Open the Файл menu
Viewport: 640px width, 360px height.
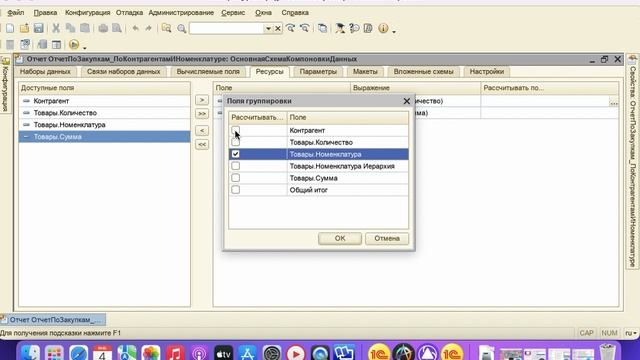(16, 13)
